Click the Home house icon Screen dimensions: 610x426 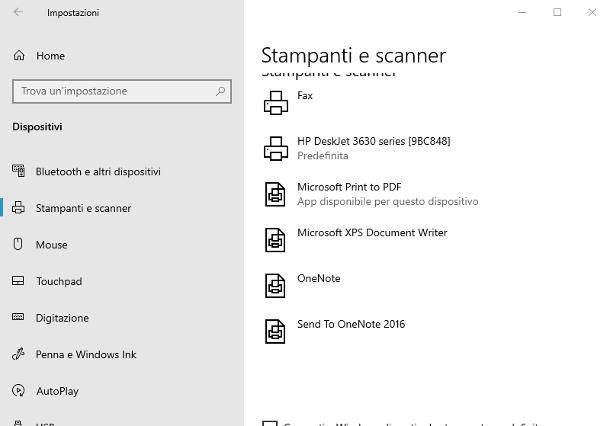(x=19, y=56)
